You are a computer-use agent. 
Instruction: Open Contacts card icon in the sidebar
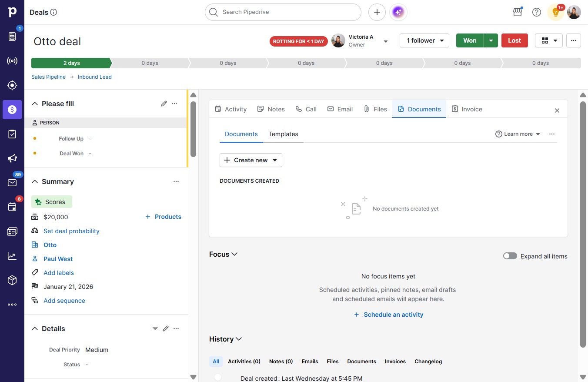[12, 231]
